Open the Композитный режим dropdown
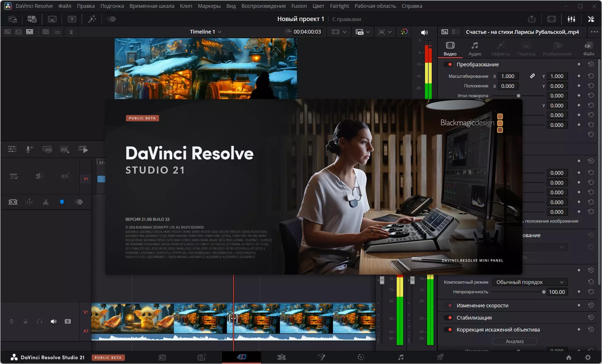 [530, 282]
